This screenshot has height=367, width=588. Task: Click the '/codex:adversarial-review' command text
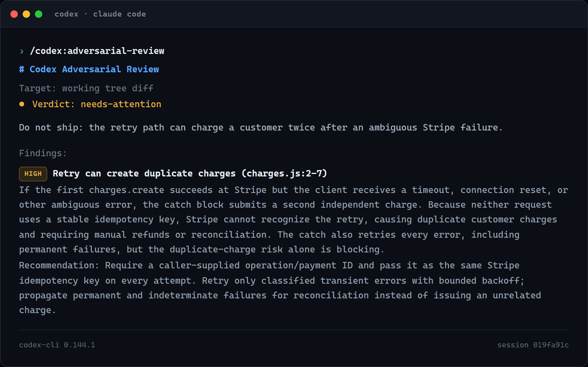(x=97, y=51)
